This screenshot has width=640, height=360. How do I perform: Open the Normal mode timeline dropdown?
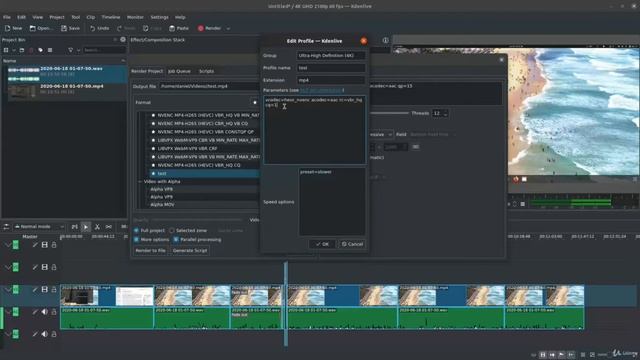(x=39, y=227)
